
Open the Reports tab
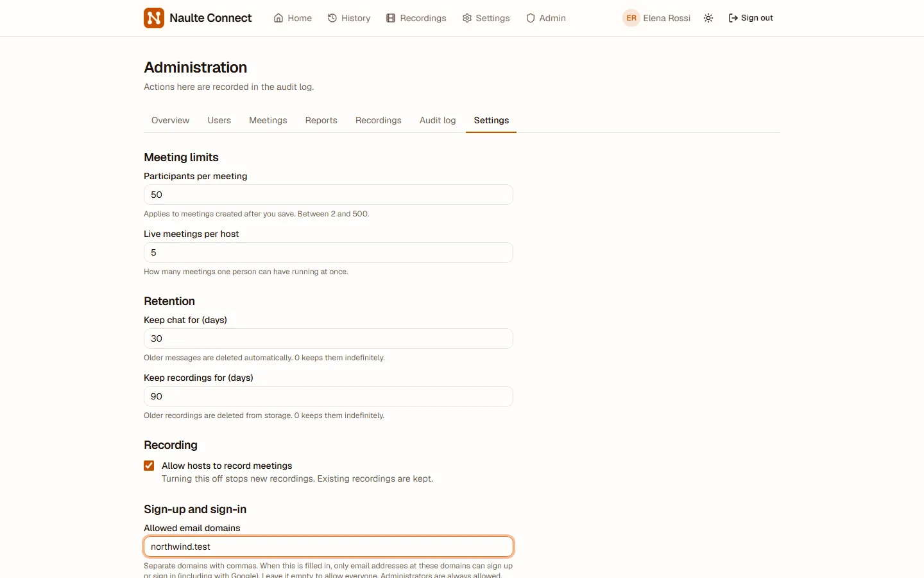(321, 120)
